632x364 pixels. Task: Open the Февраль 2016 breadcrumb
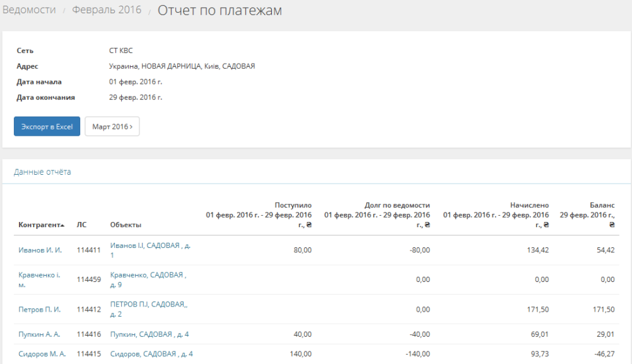(106, 10)
